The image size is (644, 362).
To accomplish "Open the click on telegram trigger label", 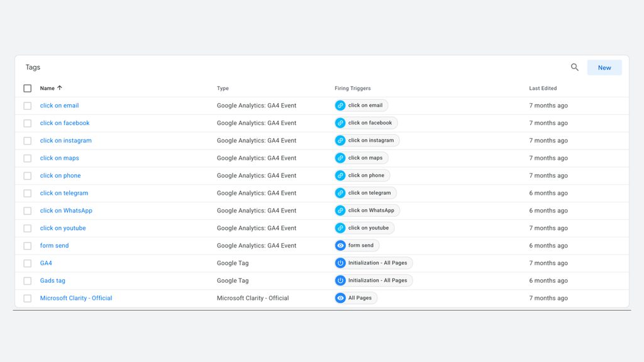I will (x=369, y=193).
